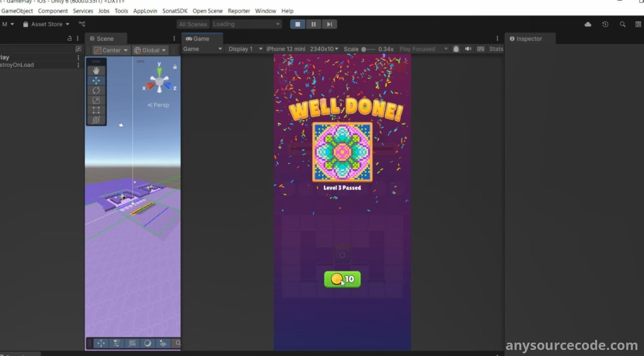Select the Rect transform tool
Screen dimensions: 644x356
coord(96,110)
